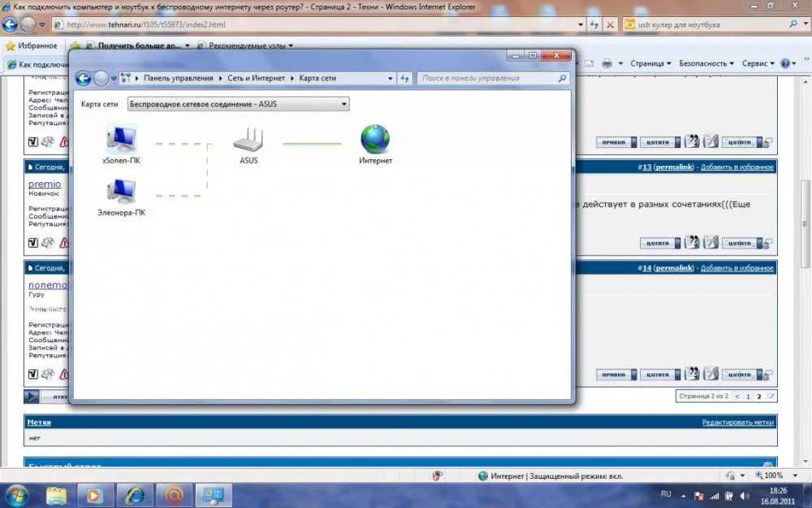Click multi-quote icon in post #14
The image size is (812, 508).
691,374
